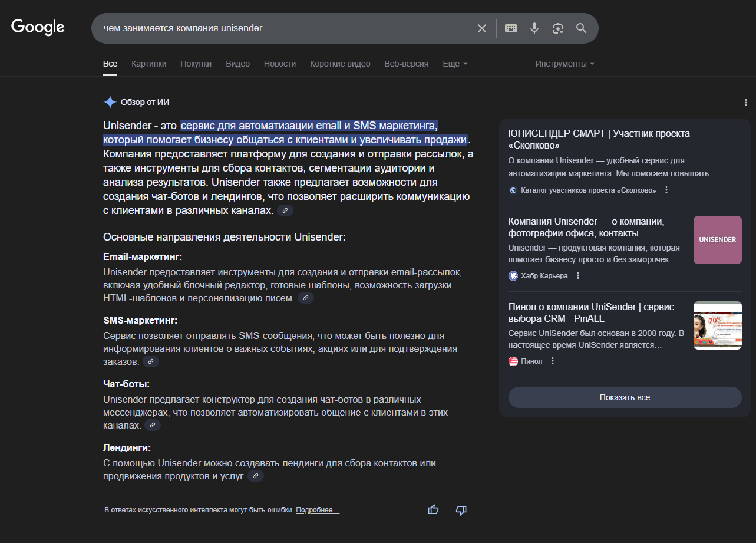Switch to the Покупки tab

pos(196,64)
